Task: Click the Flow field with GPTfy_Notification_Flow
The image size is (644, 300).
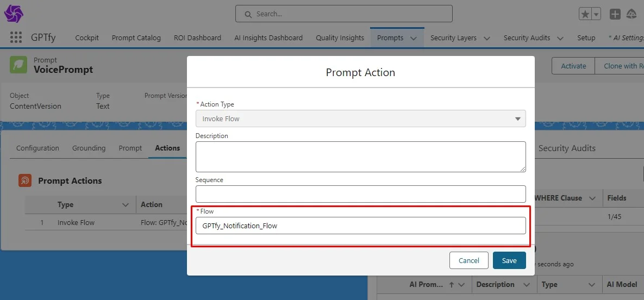Action: click(x=361, y=226)
